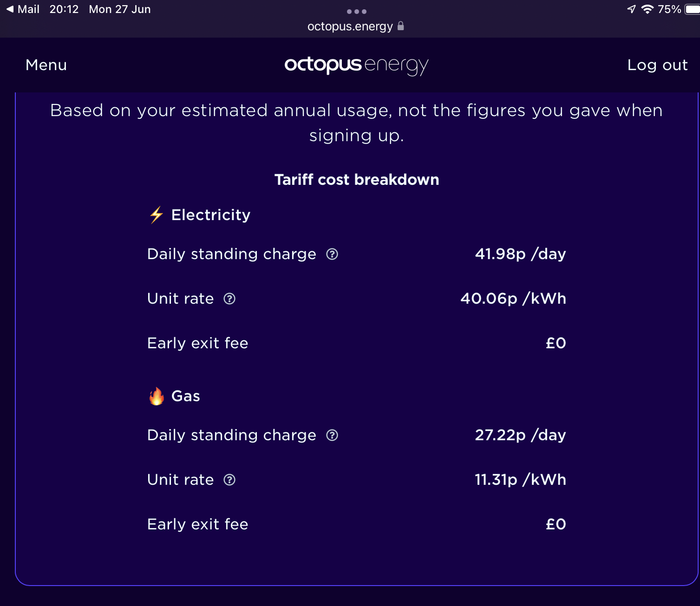Click the Octopus Energy logo

[356, 65]
